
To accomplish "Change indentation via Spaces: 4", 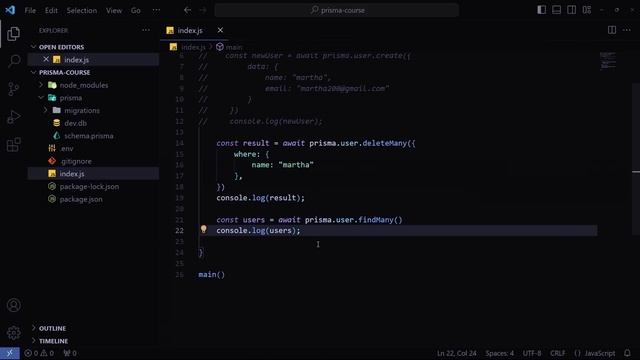I will [x=500, y=353].
